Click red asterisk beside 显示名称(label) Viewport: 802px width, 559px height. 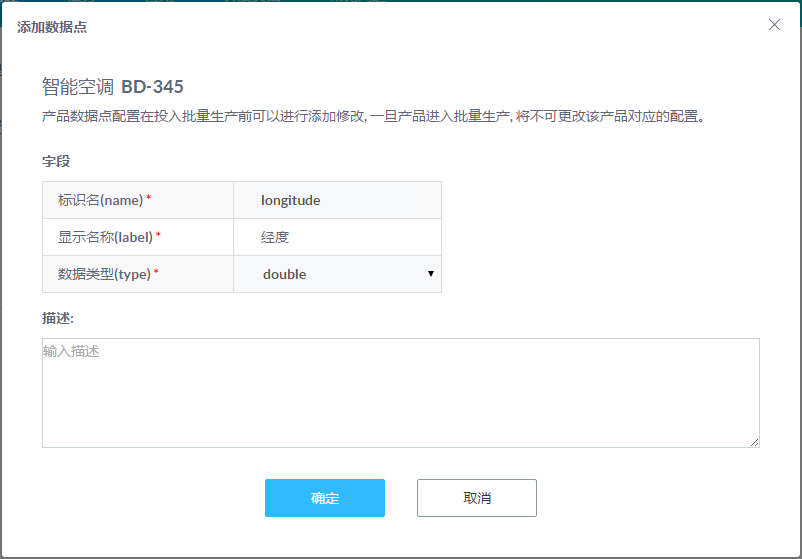click(158, 234)
